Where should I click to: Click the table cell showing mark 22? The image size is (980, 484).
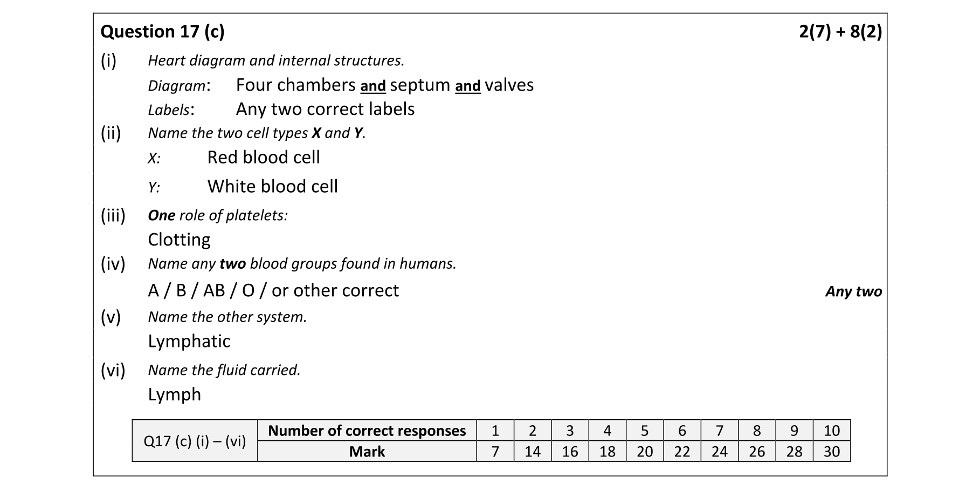point(682,452)
